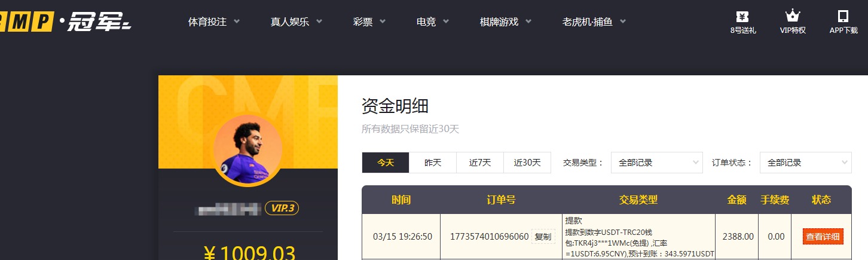Expand the arrow beside 体育投注
This screenshot has width=868, height=260.
[237, 22]
